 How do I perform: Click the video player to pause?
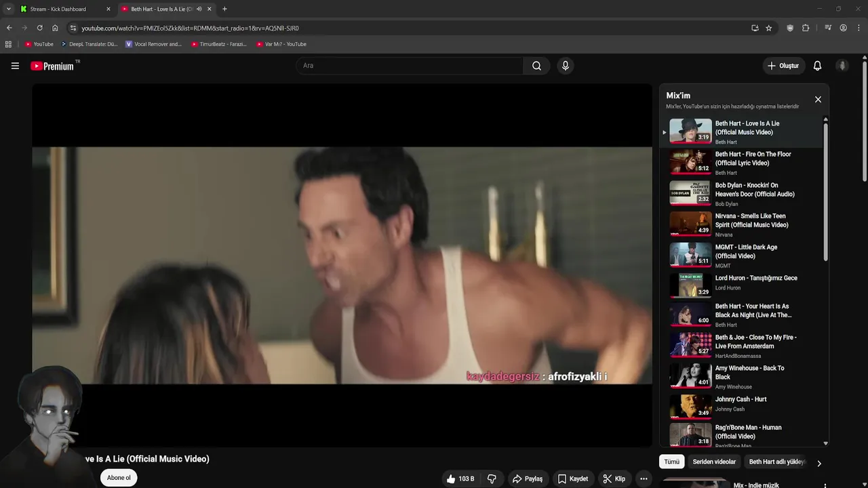pyautogui.click(x=342, y=265)
